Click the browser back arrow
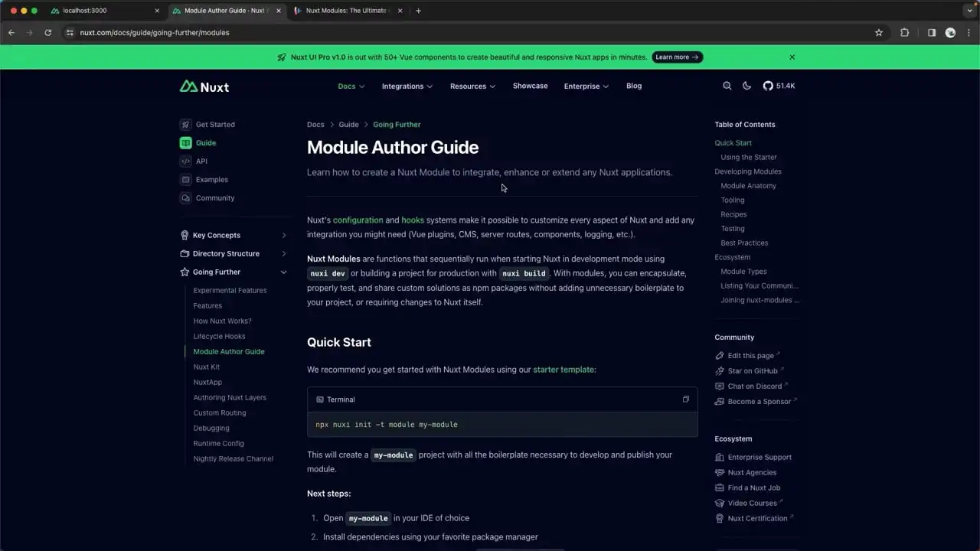The height and width of the screenshot is (551, 980). click(11, 33)
